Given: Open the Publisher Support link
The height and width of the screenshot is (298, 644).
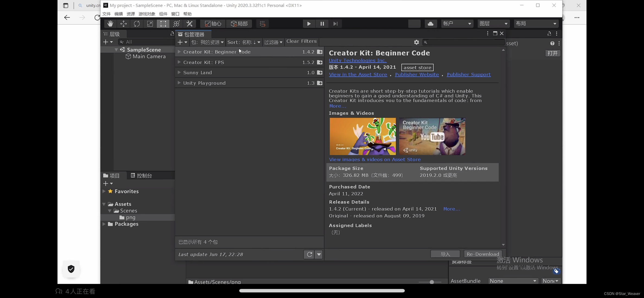Looking at the screenshot, I should pyautogui.click(x=469, y=74).
